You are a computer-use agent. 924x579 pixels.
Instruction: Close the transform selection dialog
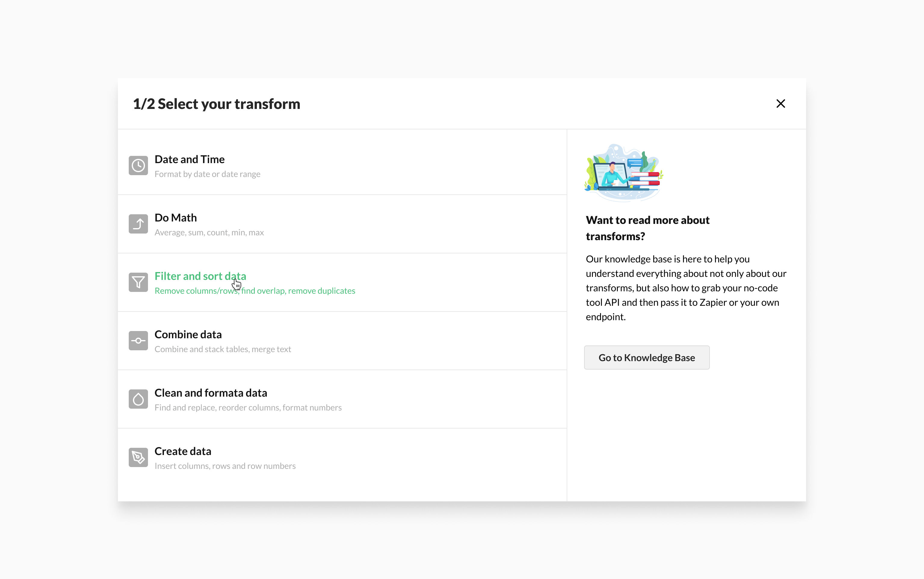781,104
